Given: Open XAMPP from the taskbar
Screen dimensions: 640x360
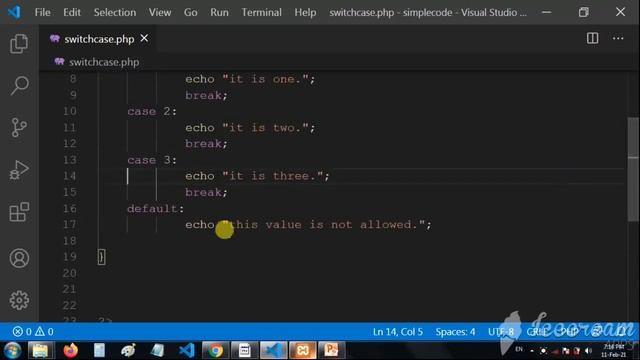Looking at the screenshot, I should (302, 351).
